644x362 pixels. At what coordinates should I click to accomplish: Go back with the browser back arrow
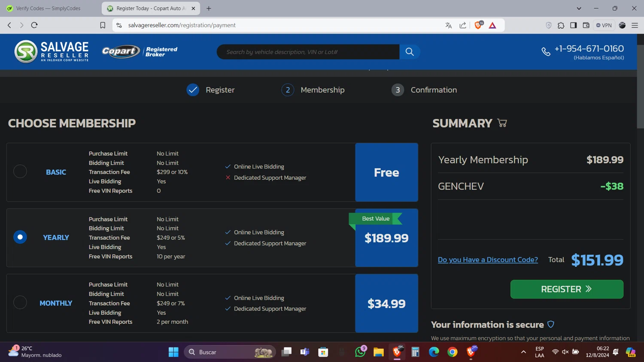coord(9,25)
